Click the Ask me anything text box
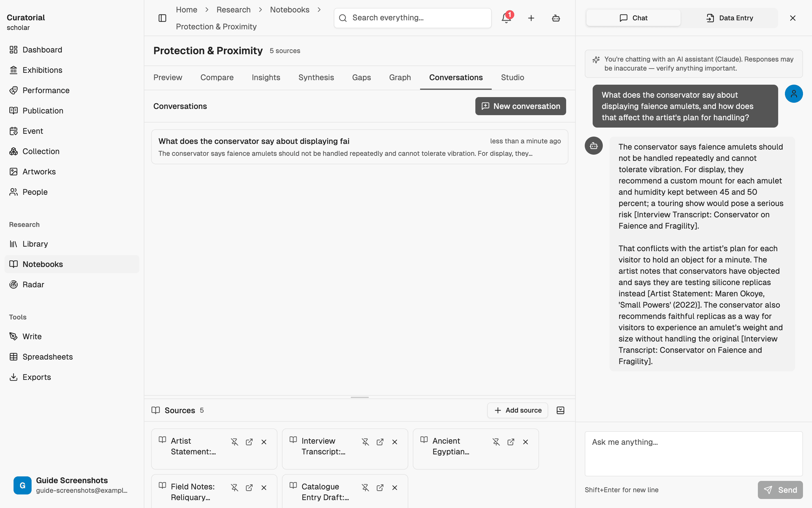Viewport: 812px width, 508px height. [x=694, y=454]
